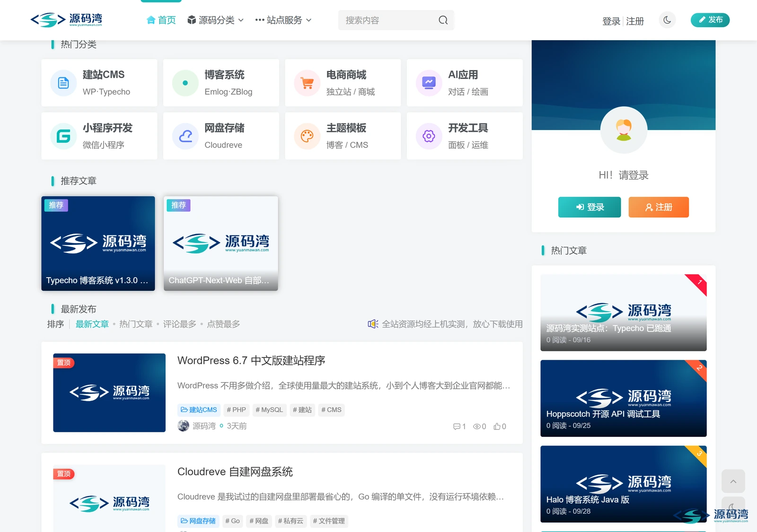Click the user avatar in sidebar
Viewport: 757px width, 532px height.
(624, 130)
